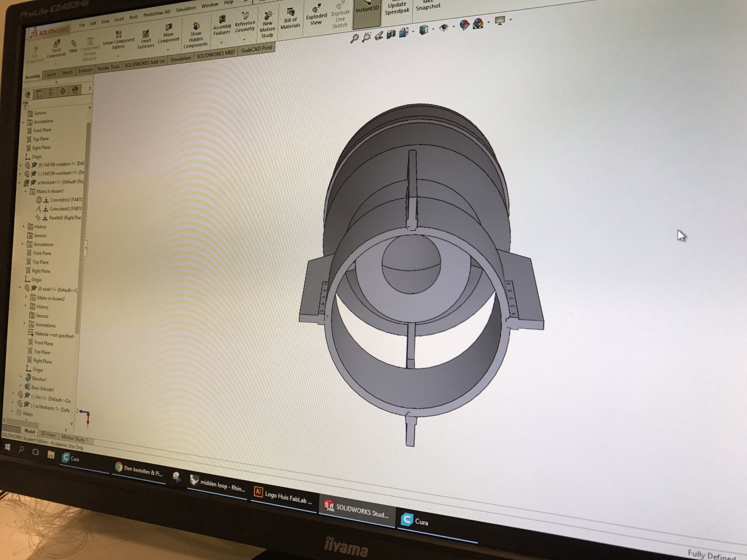Expand the manager panel tabs chevron

pyautogui.click(x=89, y=88)
